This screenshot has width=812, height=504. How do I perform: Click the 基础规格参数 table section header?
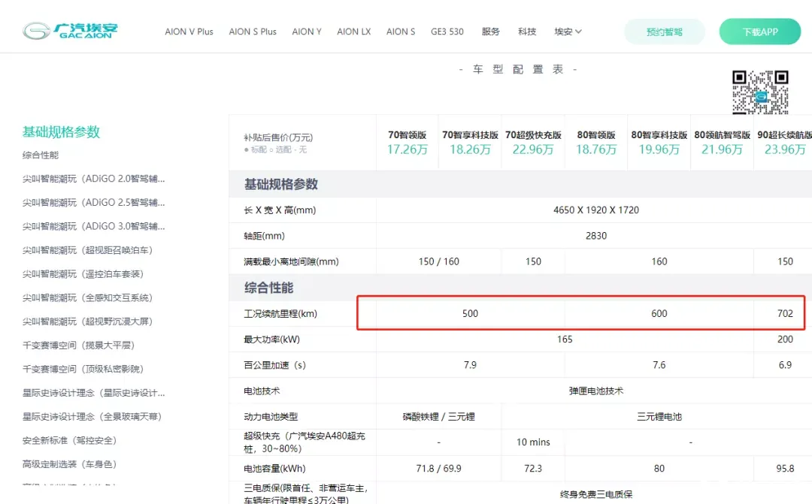click(281, 184)
